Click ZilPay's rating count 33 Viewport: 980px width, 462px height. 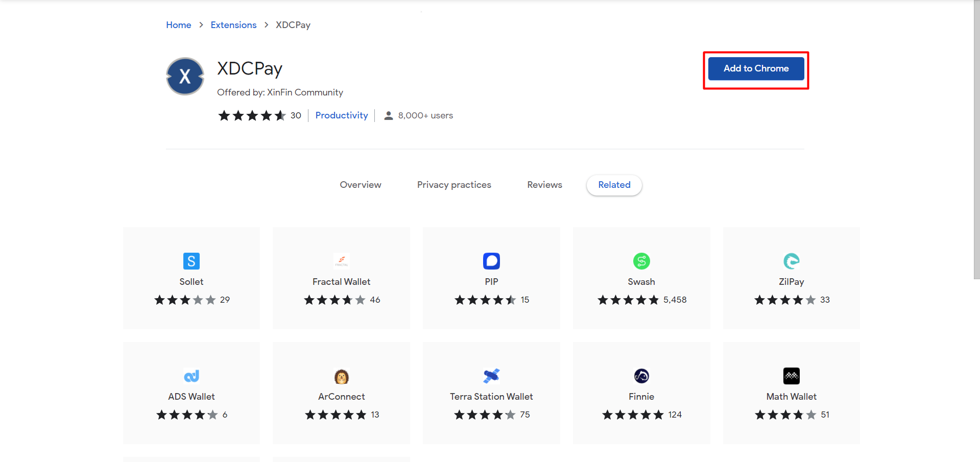tap(825, 300)
